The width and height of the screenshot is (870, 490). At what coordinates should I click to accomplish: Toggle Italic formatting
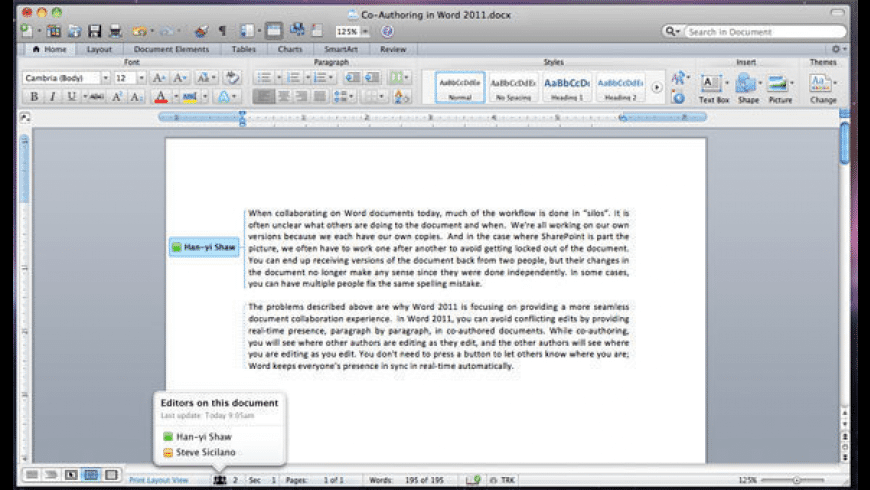point(52,97)
